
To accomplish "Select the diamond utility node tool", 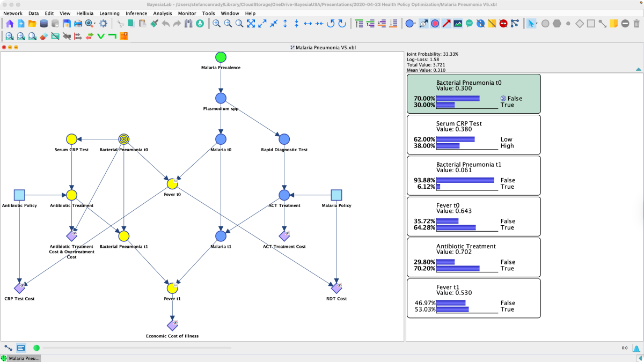I will tap(580, 24).
